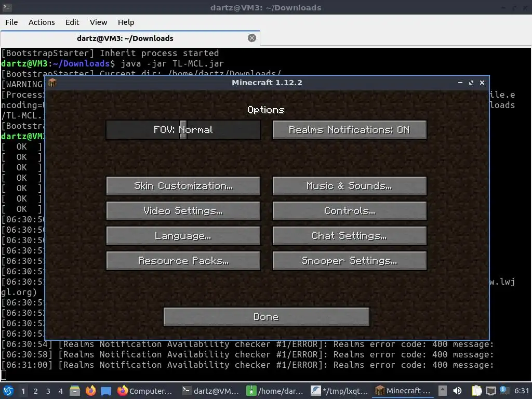Open the terminal Actions menu
Screen dimensions: 532x399
(42, 22)
